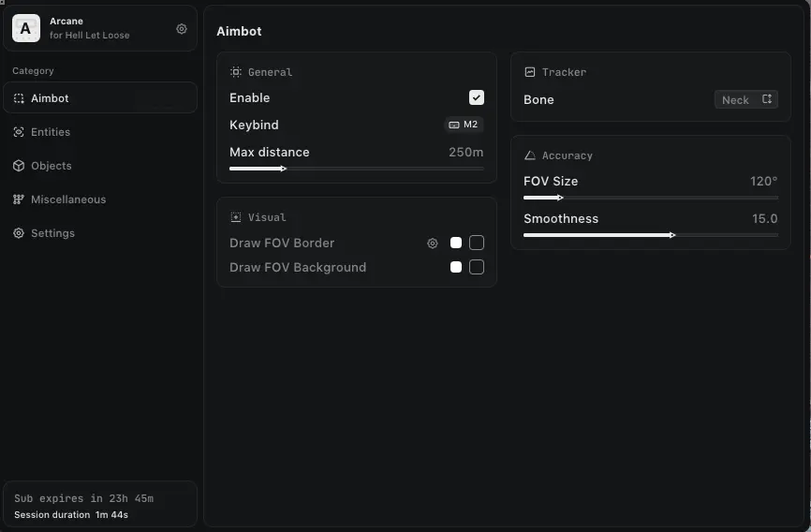Image resolution: width=811 pixels, height=532 pixels.
Task: Open the settings gear beside Arcane title
Action: click(182, 29)
